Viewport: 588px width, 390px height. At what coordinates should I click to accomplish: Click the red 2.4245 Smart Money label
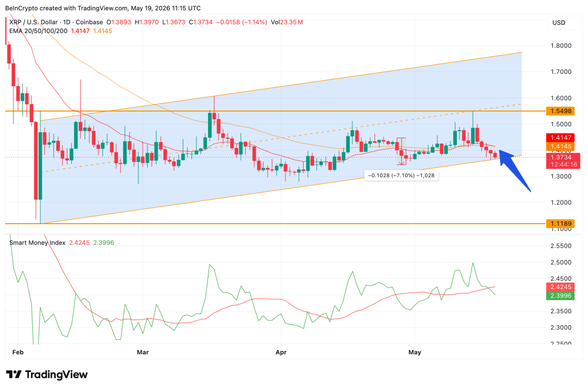[561, 287]
